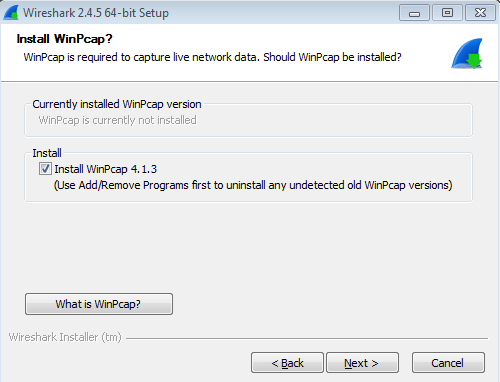
Task: Click the Wireshark fin icon in title bar
Action: (11, 13)
